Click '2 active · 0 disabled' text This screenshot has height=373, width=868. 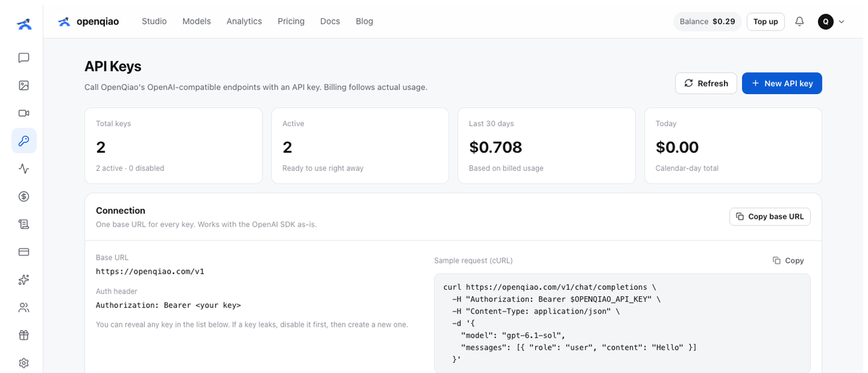(x=130, y=168)
